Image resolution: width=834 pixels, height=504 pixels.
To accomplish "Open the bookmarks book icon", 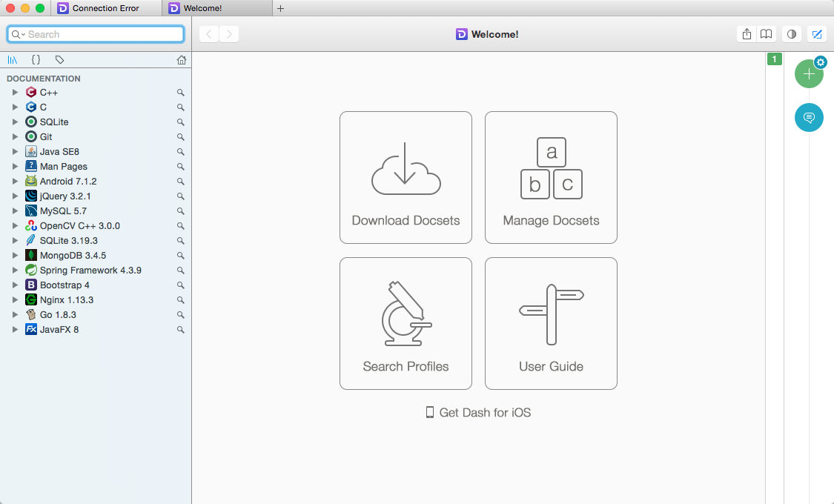I will pyautogui.click(x=766, y=34).
